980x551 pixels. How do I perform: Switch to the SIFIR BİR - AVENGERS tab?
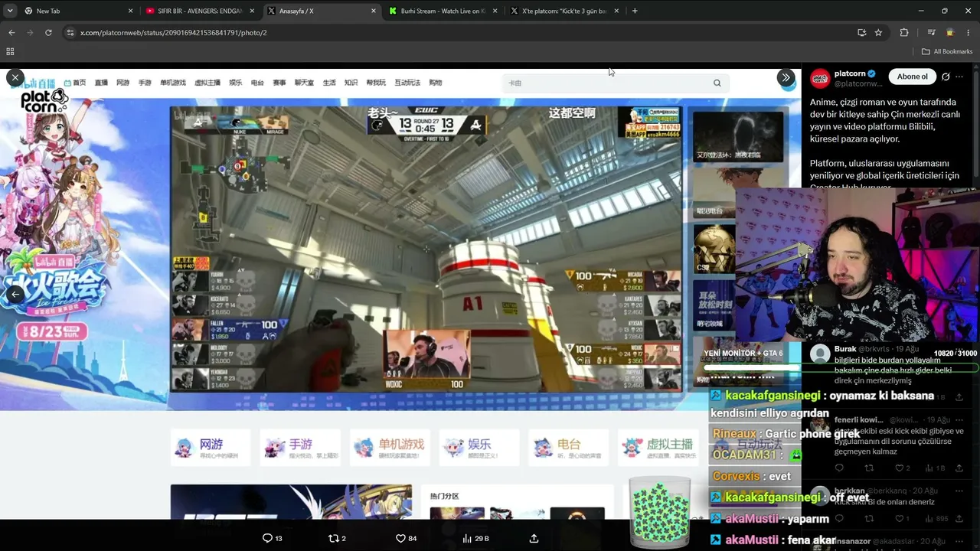199,11
